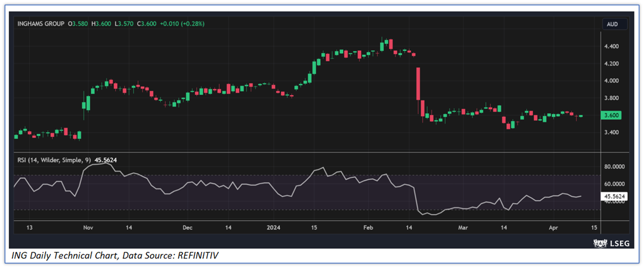Image resolution: width=644 pixels, height=268 pixels.
Task: Click the 4.400 price axis label
Action: (611, 46)
